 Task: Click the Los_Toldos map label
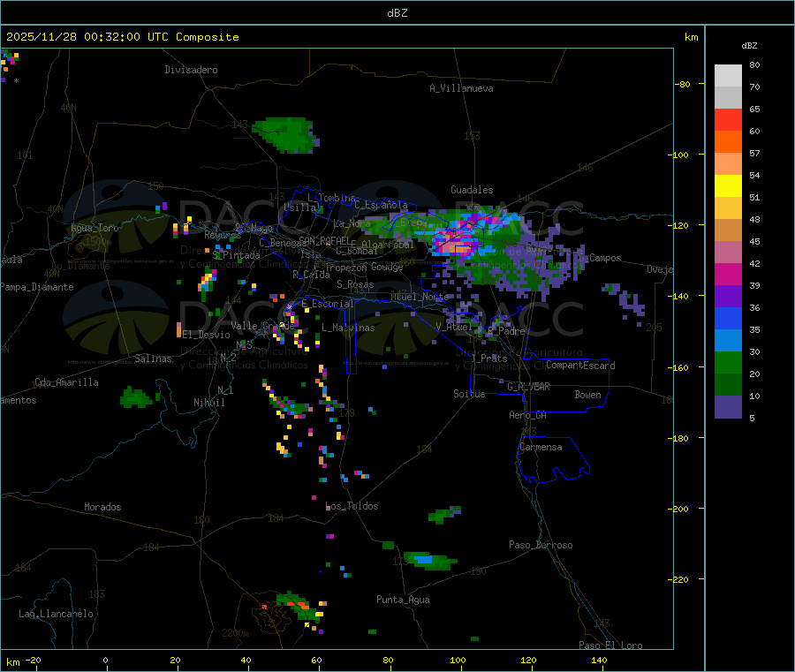[352, 506]
